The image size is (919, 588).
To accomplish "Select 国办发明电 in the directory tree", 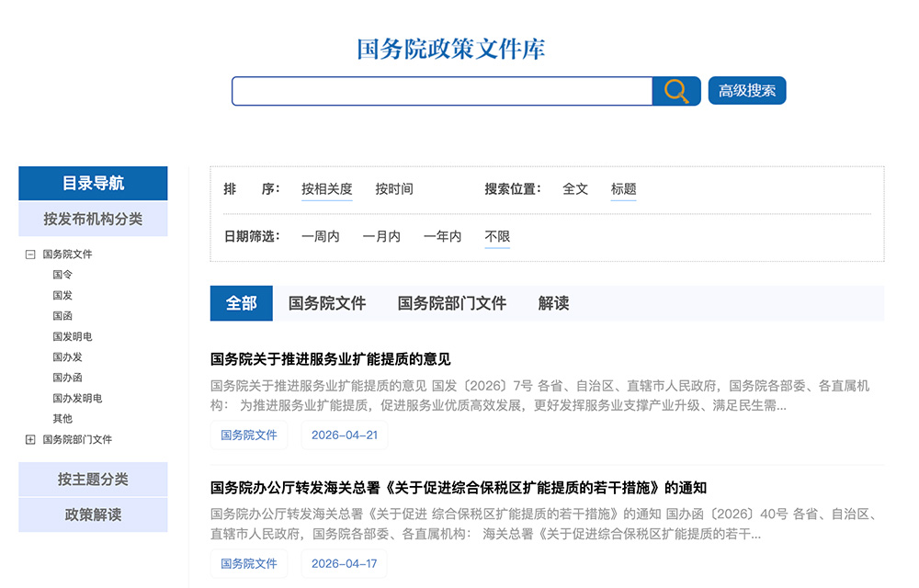I will pyautogui.click(x=77, y=398).
